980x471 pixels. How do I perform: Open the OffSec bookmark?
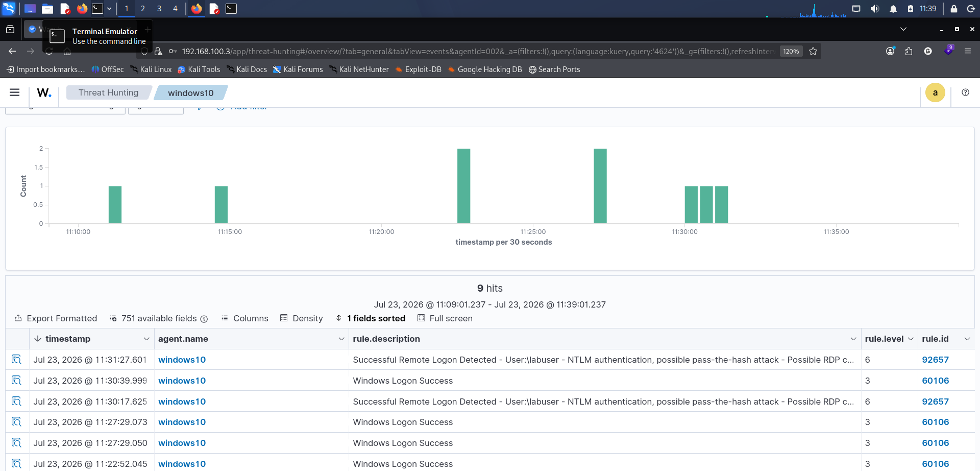click(107, 69)
